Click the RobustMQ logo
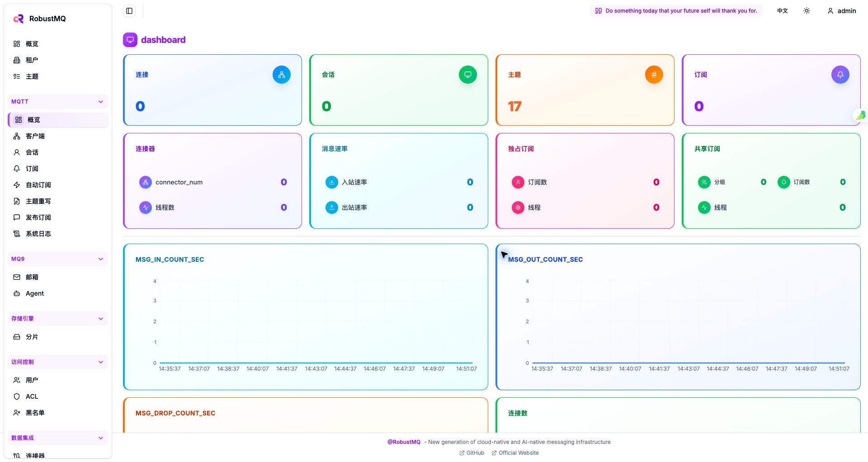The width and height of the screenshot is (868, 462). (19, 19)
